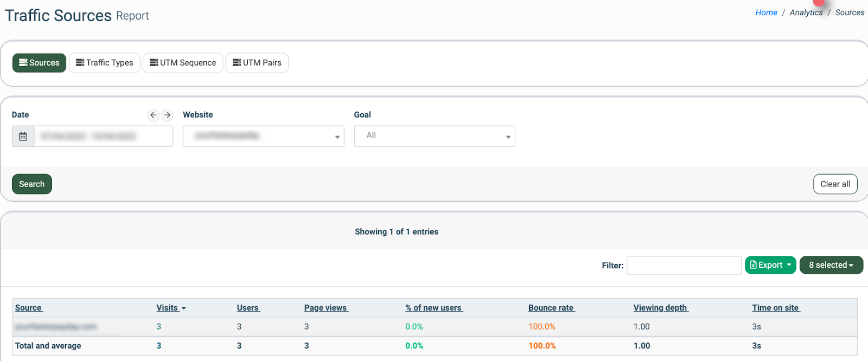
Task: Switch to Traffic Types tab
Action: [105, 63]
